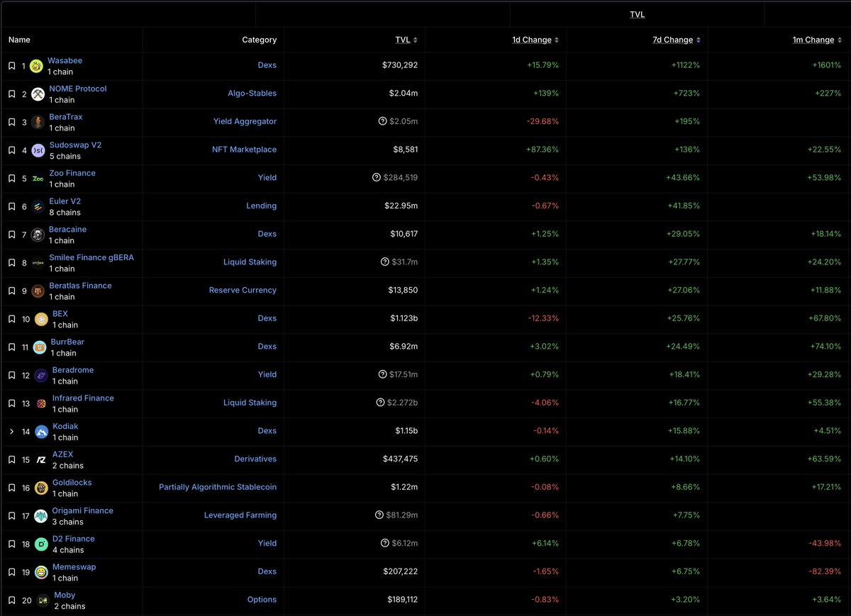Bookmark the Moby row
This screenshot has height=616, width=851.
[11, 600]
